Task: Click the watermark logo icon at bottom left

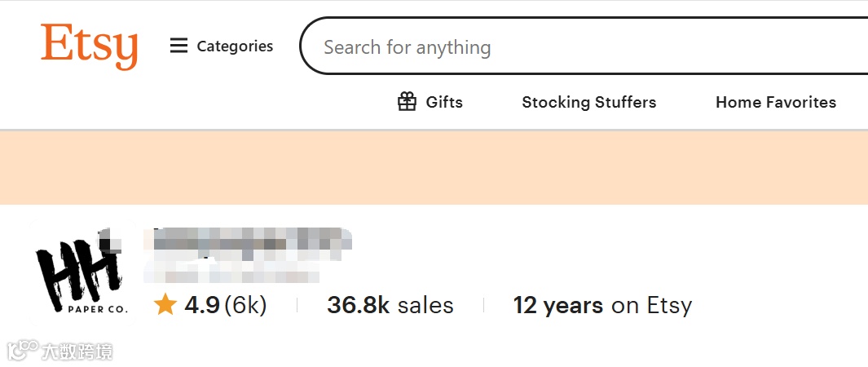Action: click(x=23, y=351)
